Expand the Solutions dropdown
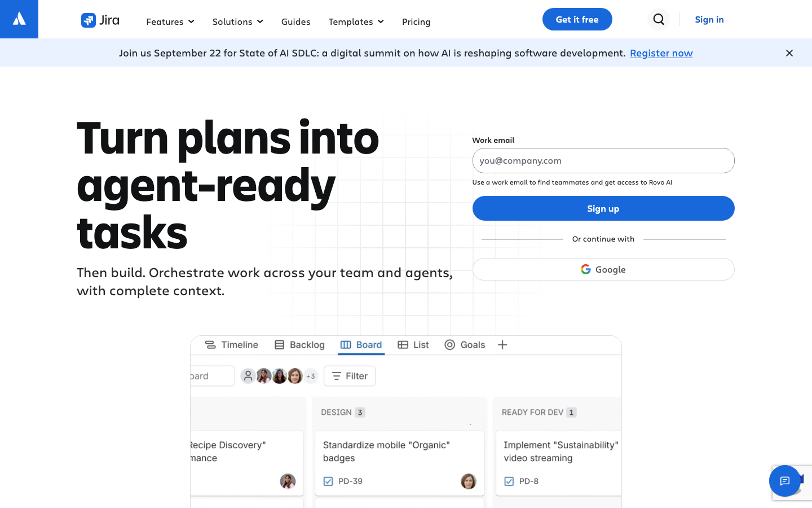This screenshot has height=508, width=812. click(237, 21)
